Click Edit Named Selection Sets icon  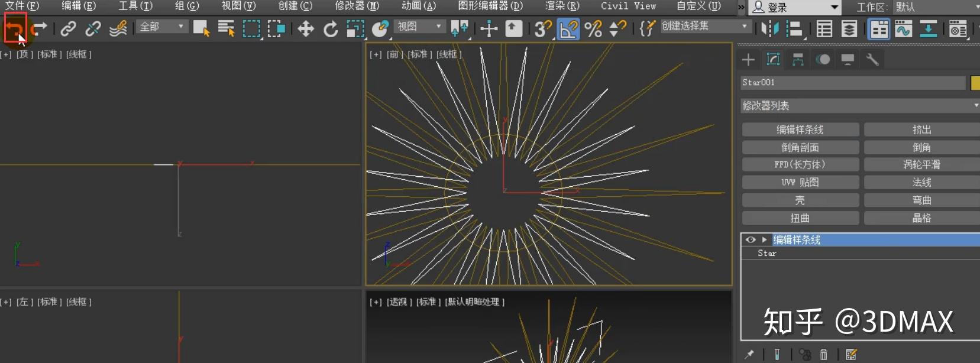(x=648, y=28)
